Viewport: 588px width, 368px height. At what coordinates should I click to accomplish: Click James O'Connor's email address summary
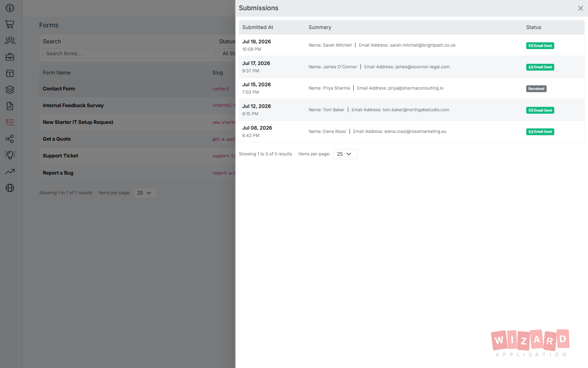[407, 67]
